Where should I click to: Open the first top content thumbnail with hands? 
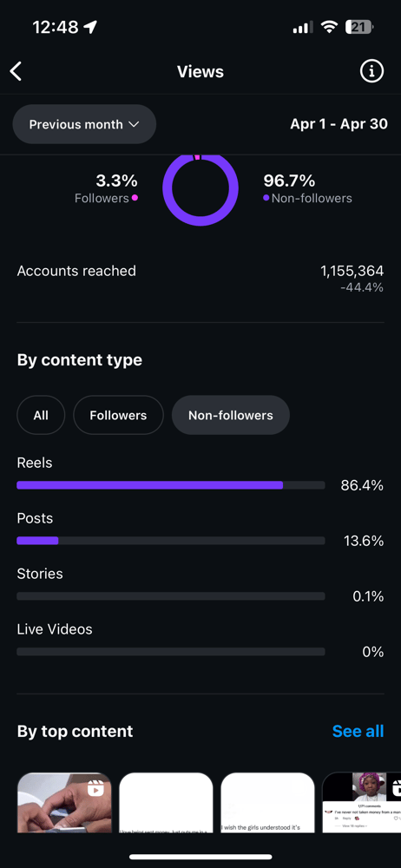[64, 803]
